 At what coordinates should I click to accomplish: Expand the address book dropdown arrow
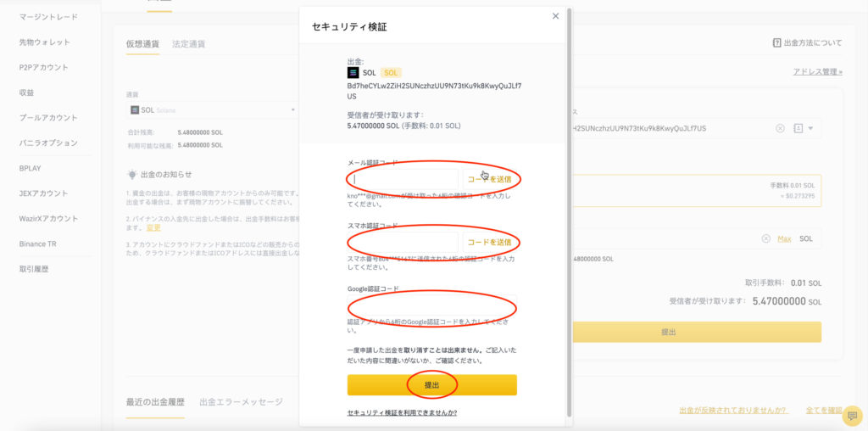(x=810, y=128)
